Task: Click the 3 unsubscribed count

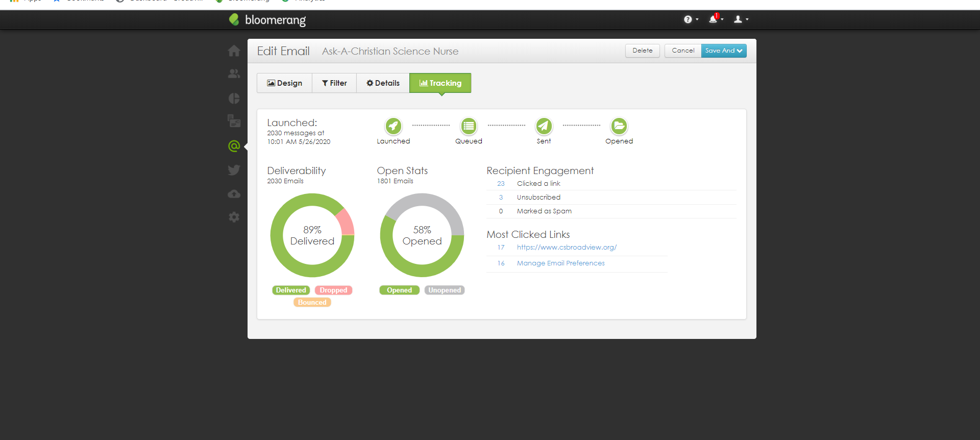Action: click(x=501, y=198)
